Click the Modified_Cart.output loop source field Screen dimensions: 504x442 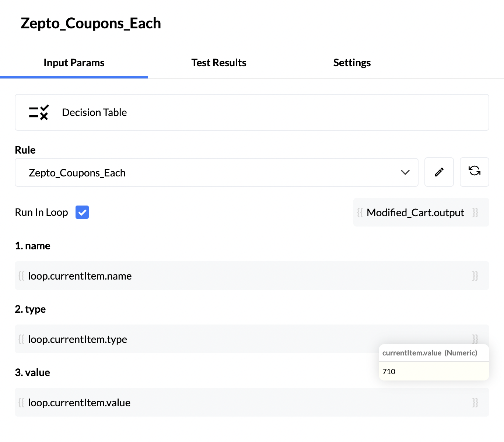click(x=415, y=213)
